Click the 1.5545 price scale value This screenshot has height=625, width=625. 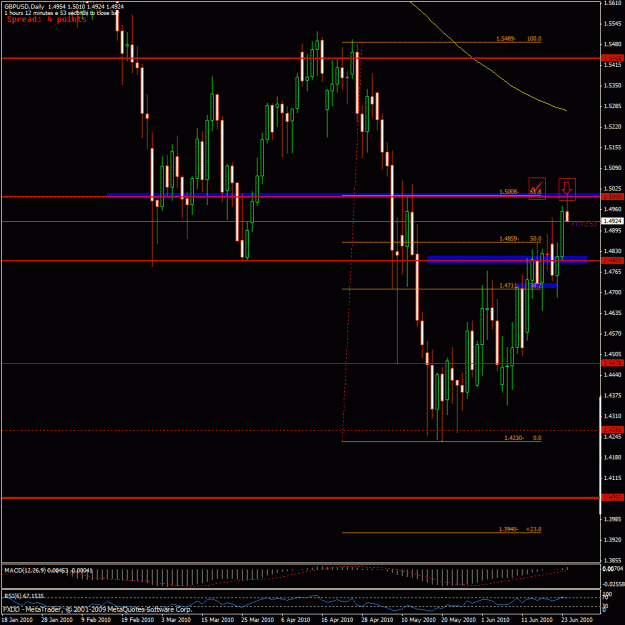(613, 24)
